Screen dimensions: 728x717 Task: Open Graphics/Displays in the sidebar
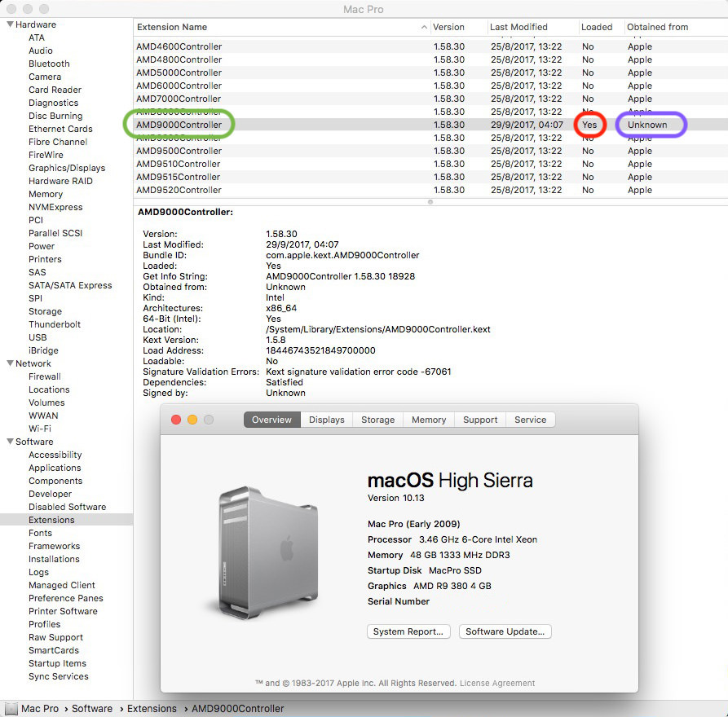click(67, 168)
